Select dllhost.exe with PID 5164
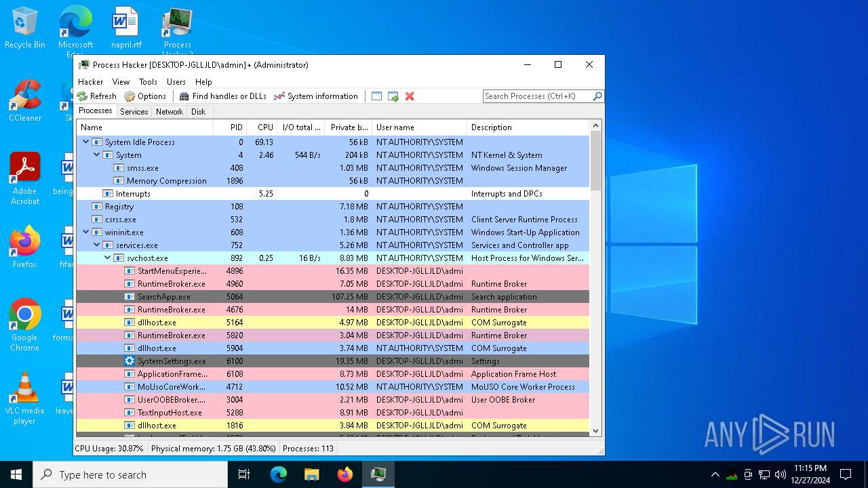The height and width of the screenshot is (488, 868). (332, 322)
